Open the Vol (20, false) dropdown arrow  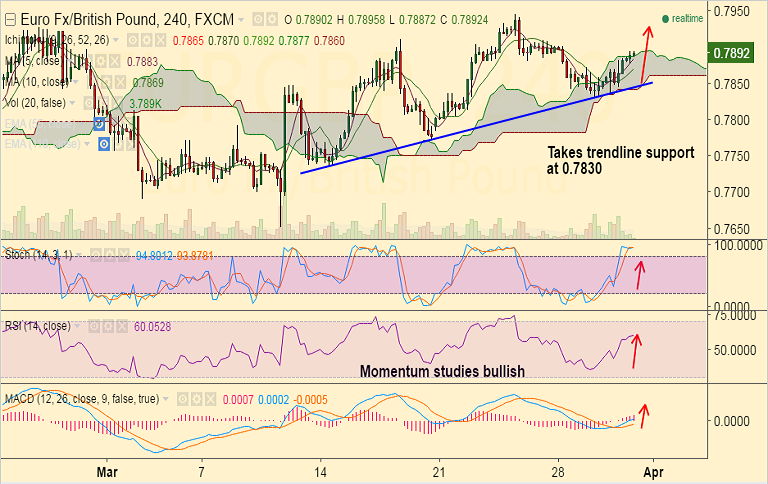72,103
